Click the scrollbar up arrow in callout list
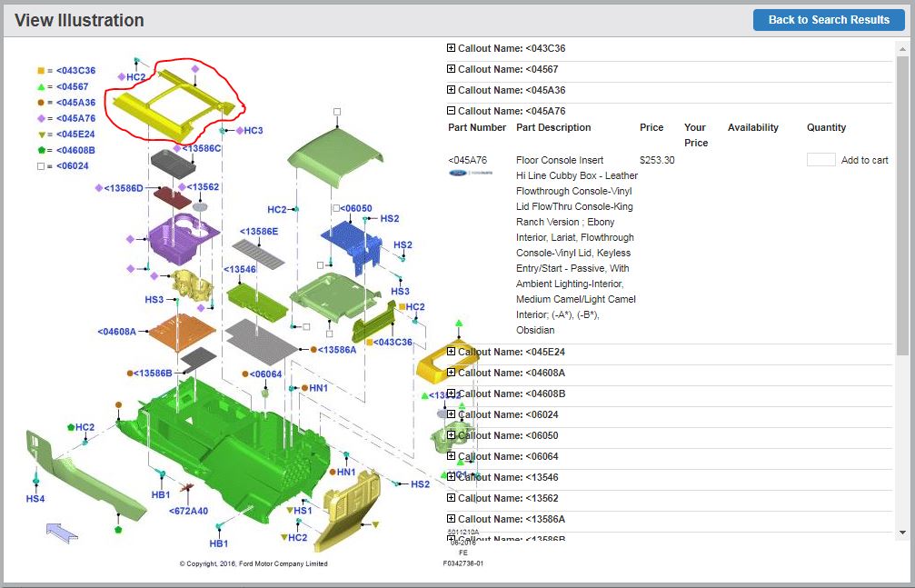 (903, 49)
